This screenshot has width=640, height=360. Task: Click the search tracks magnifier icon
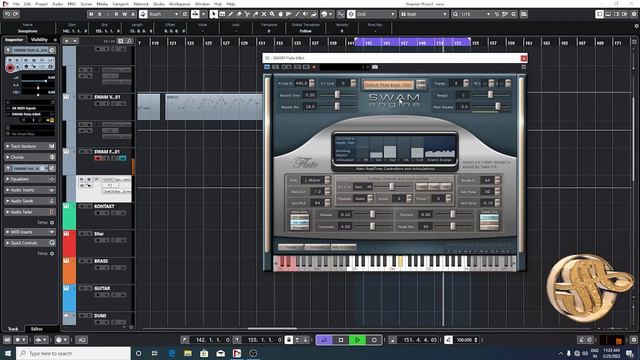(x=129, y=41)
